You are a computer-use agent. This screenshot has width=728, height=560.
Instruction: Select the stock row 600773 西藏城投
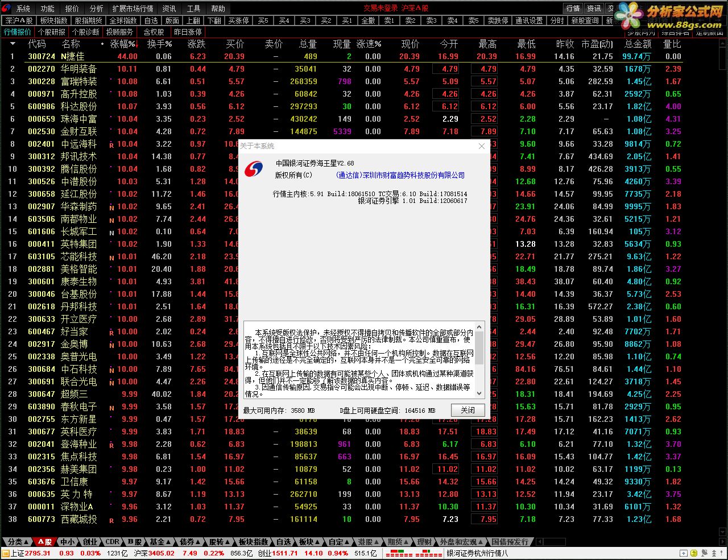point(341,519)
